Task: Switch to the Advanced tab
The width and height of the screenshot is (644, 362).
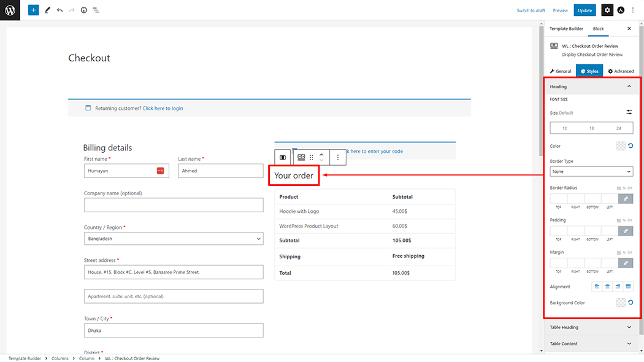Action: (x=621, y=71)
